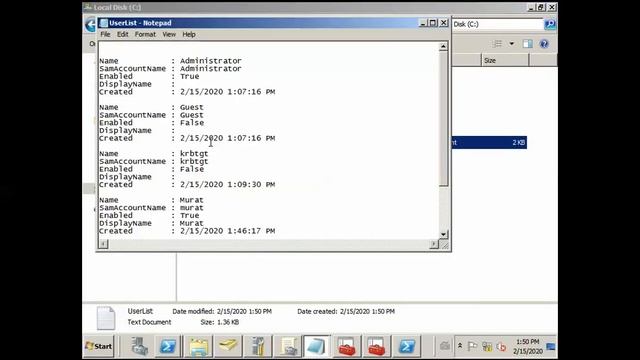Open the clock showing 1:50 PM
This screenshot has height=360, width=640.
[x=528, y=346]
